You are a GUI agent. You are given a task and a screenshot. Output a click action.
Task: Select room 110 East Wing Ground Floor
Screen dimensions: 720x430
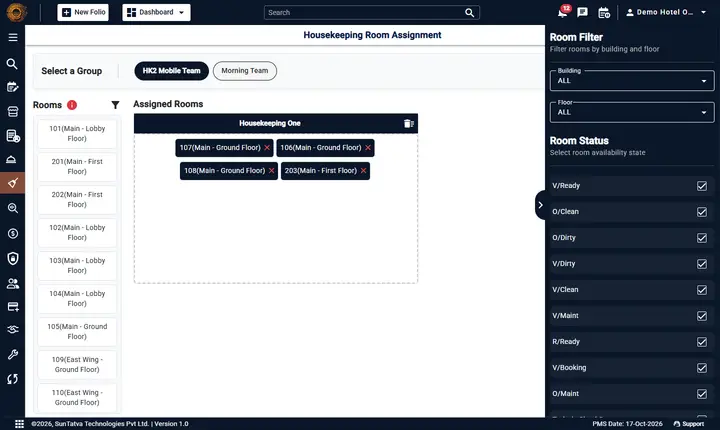77,398
